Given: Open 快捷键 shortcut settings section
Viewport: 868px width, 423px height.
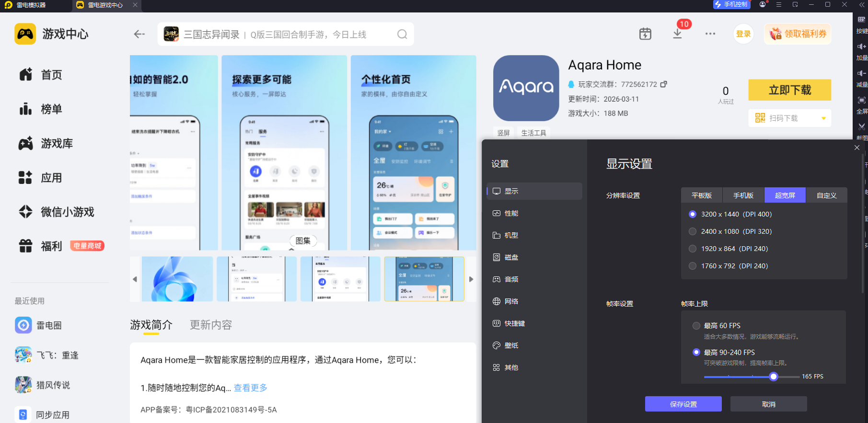Looking at the screenshot, I should coord(534,323).
